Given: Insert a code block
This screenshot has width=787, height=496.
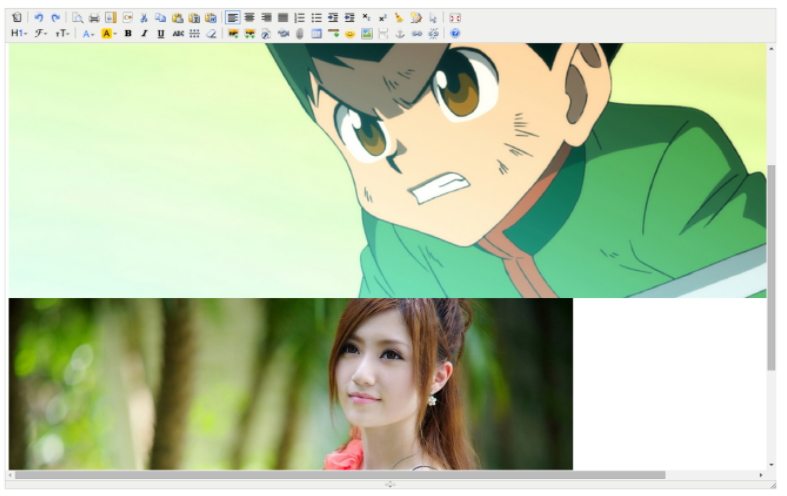Looking at the screenshot, I should [x=127, y=18].
